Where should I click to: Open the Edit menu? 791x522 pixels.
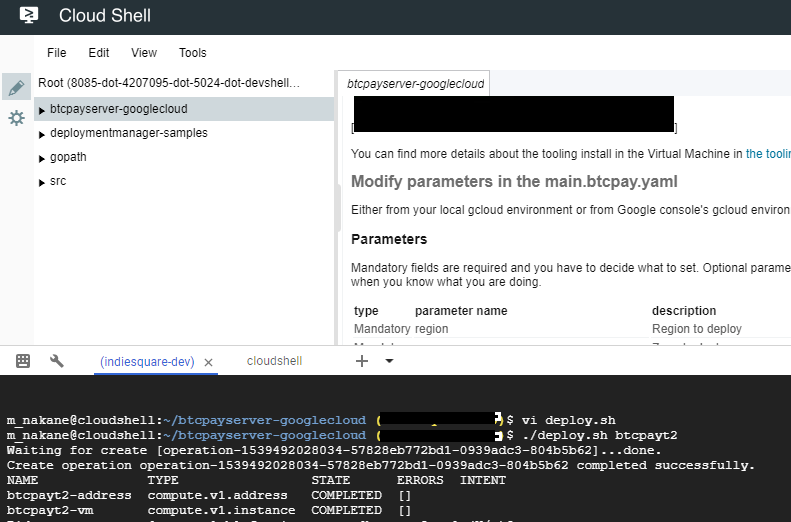tap(99, 52)
